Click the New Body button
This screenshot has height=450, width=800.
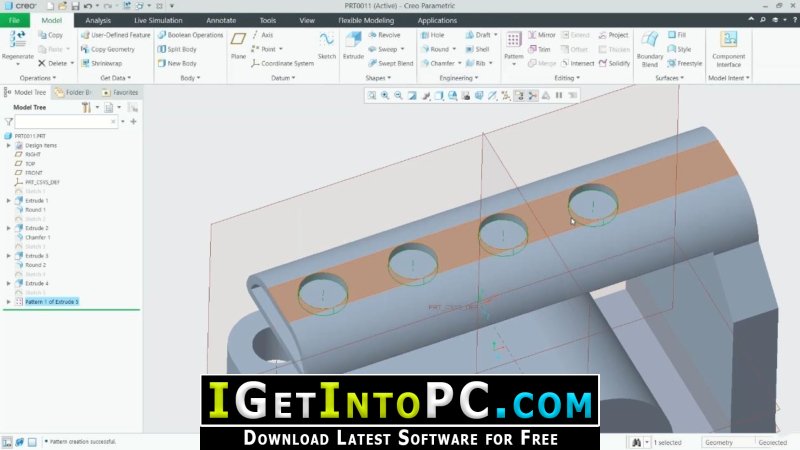click(x=177, y=64)
